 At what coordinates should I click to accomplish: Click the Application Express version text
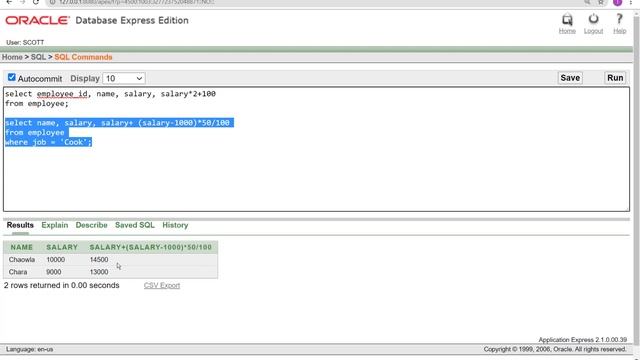tap(582, 340)
